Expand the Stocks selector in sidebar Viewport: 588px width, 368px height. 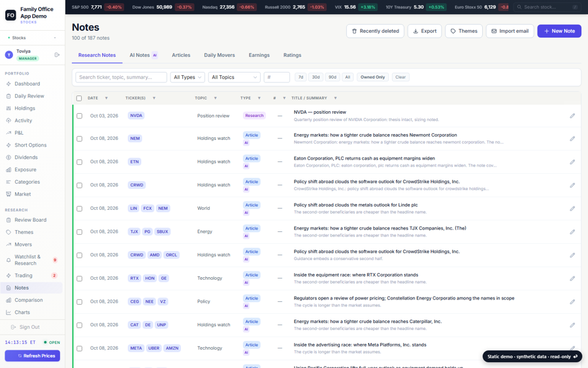click(x=32, y=38)
